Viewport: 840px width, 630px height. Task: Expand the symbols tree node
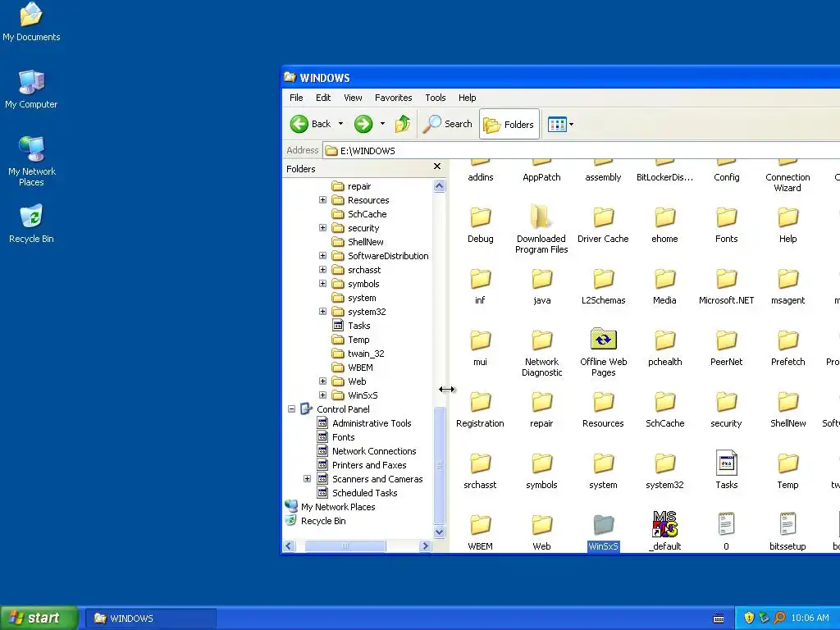pos(322,283)
